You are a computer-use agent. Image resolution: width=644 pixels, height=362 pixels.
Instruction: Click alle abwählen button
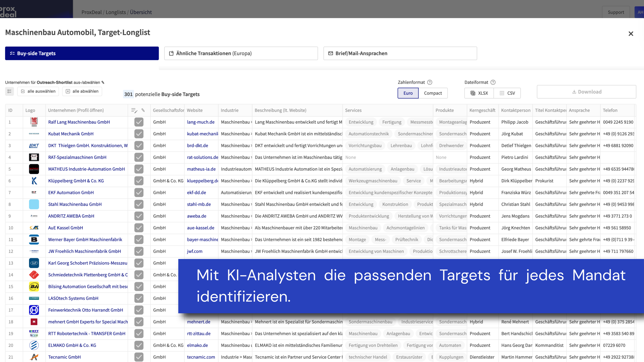(x=82, y=91)
